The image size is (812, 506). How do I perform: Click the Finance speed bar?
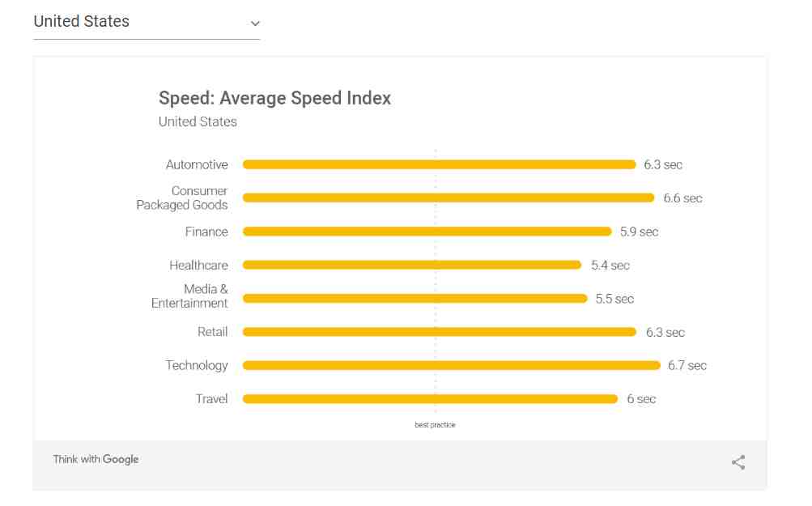pos(427,232)
